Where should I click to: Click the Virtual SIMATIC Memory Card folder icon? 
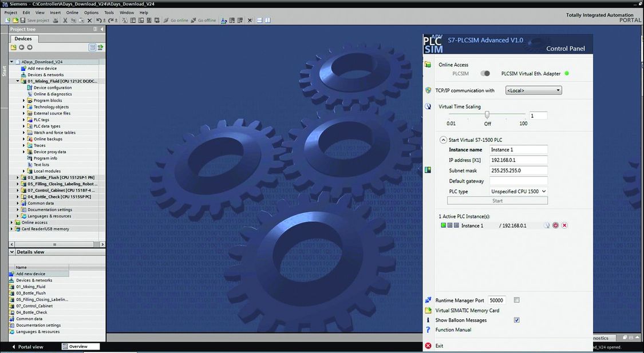pyautogui.click(x=428, y=310)
